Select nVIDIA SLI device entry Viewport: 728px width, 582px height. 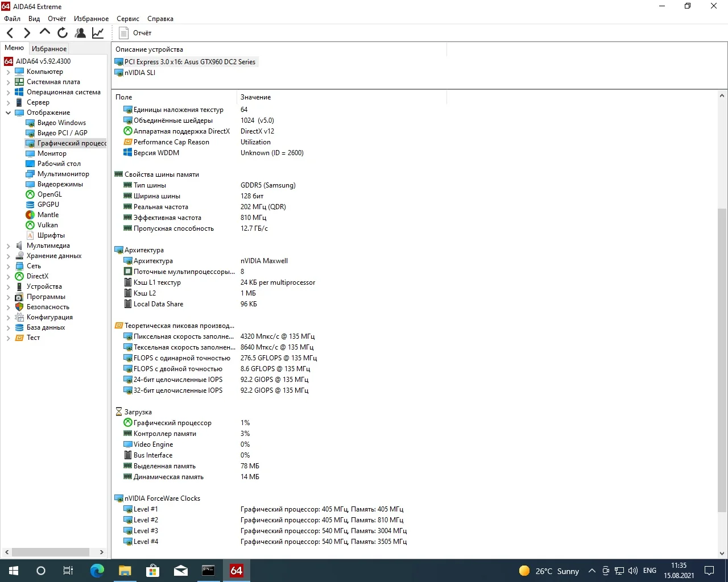pos(135,73)
